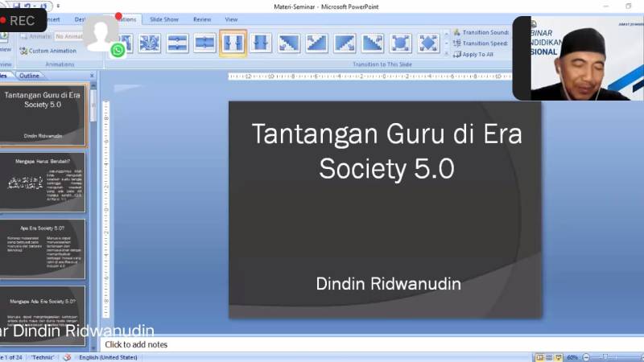644x362 pixels.
Task: Switch to Slide Sorter view
Action: [x=549, y=357]
